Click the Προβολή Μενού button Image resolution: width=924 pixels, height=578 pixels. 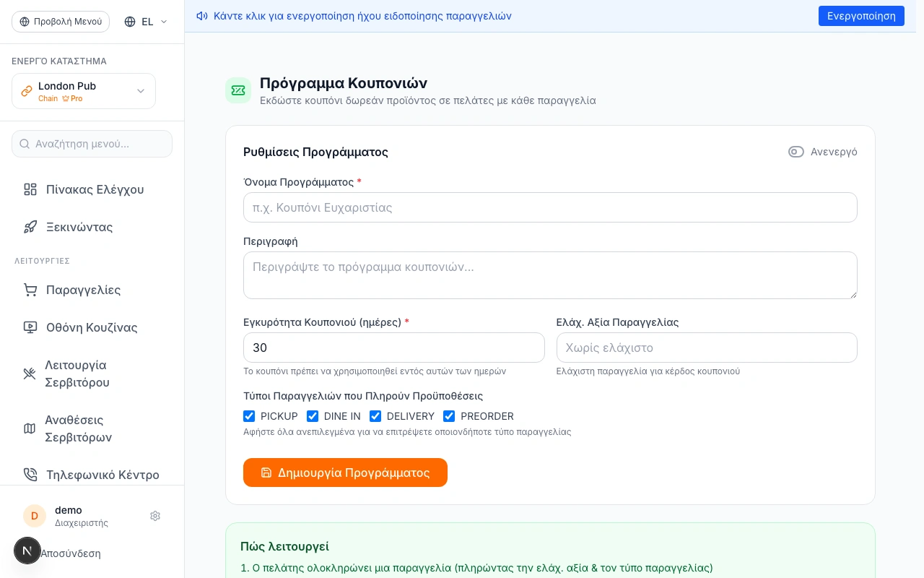point(61,22)
